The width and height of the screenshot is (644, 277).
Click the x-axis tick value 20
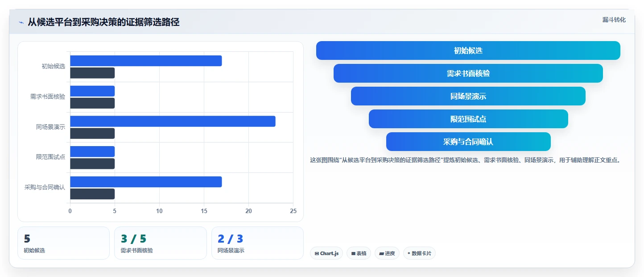pyautogui.click(x=248, y=211)
